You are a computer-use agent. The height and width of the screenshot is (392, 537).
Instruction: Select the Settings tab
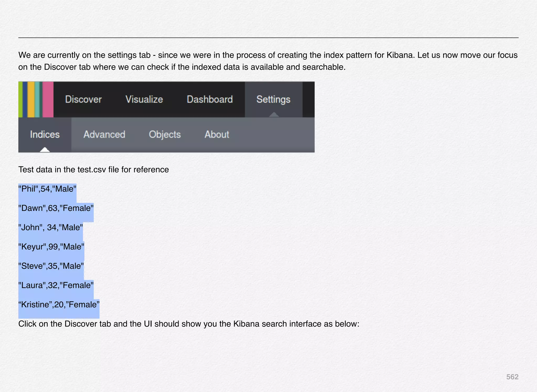pos(273,99)
